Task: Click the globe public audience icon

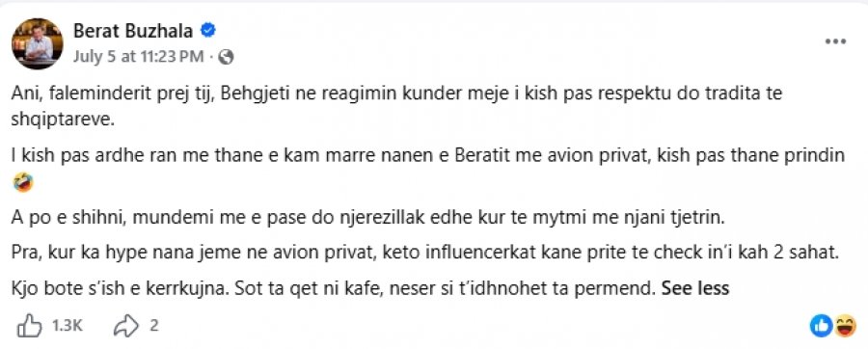Action: coord(226,57)
